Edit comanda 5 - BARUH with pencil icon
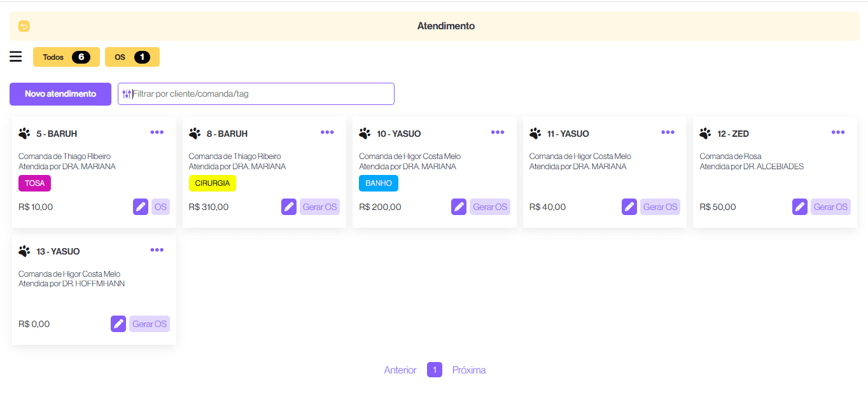868x404 pixels. coord(141,207)
